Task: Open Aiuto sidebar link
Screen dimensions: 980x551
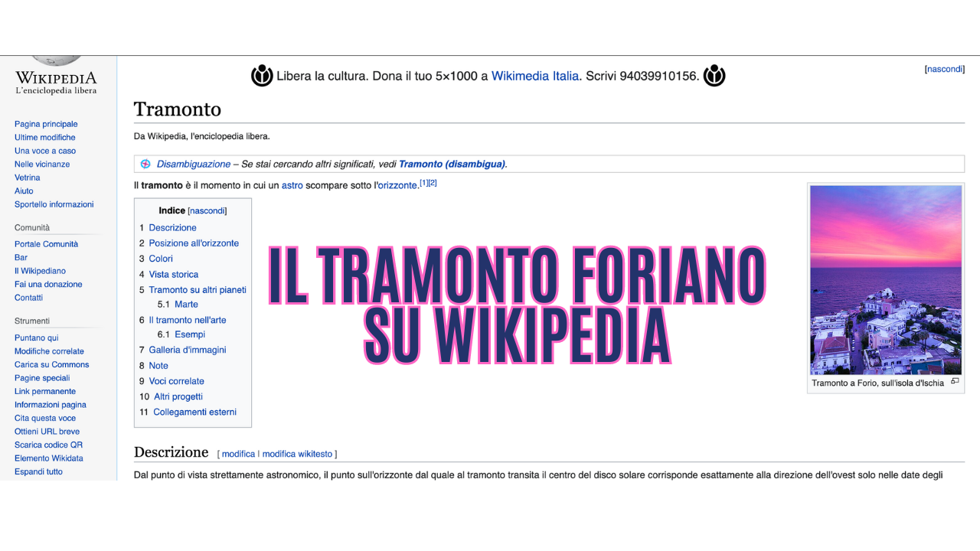Action: coord(24,191)
